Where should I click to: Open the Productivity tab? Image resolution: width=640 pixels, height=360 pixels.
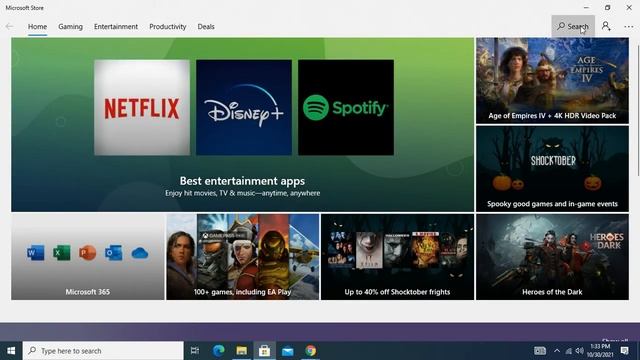point(168,27)
